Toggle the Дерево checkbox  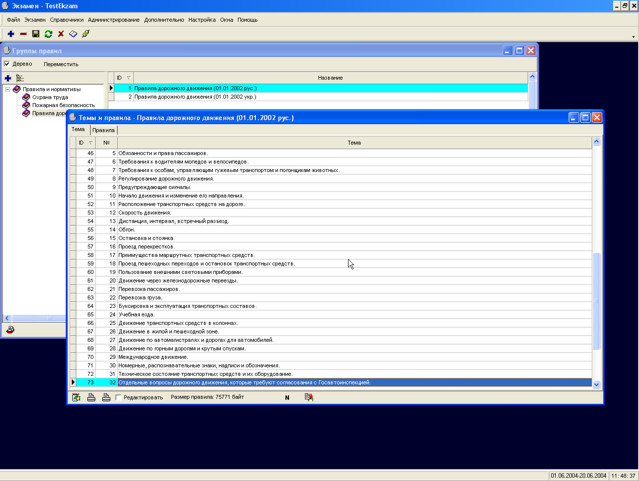[7, 64]
